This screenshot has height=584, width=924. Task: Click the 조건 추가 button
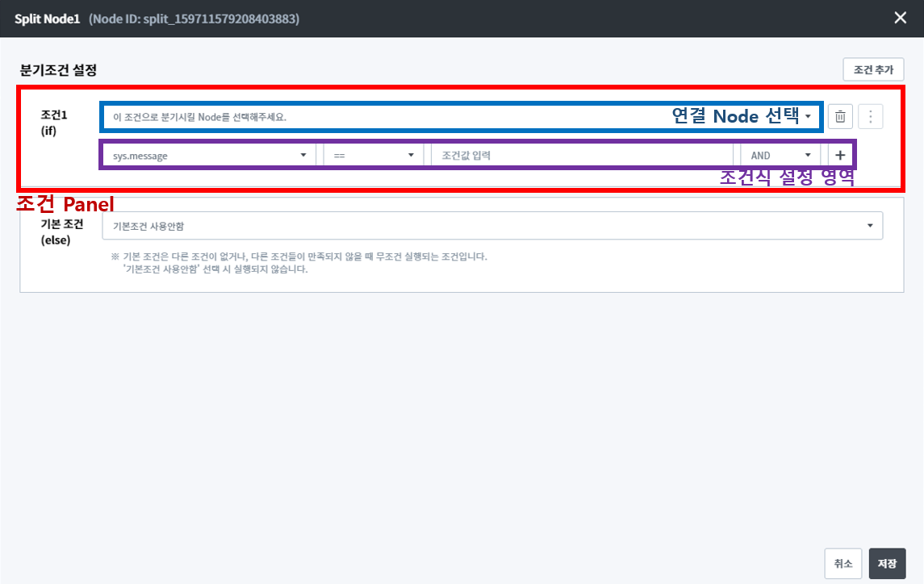[x=873, y=70]
